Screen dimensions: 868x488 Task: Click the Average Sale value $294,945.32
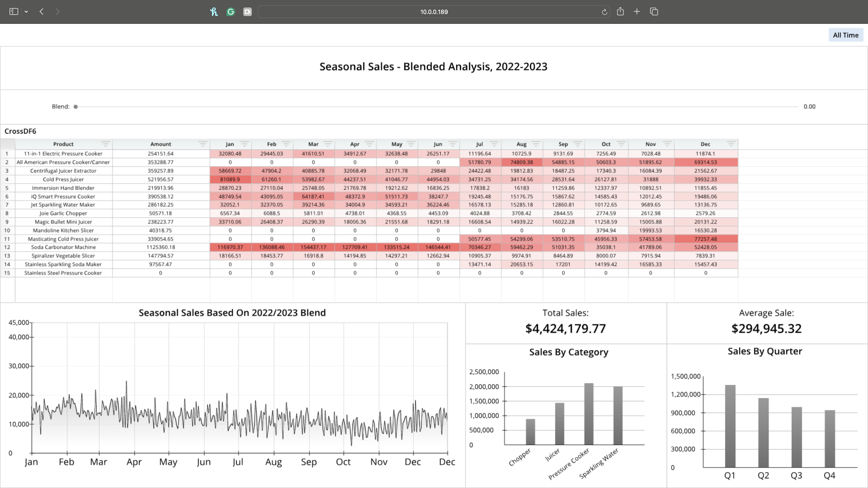766,329
